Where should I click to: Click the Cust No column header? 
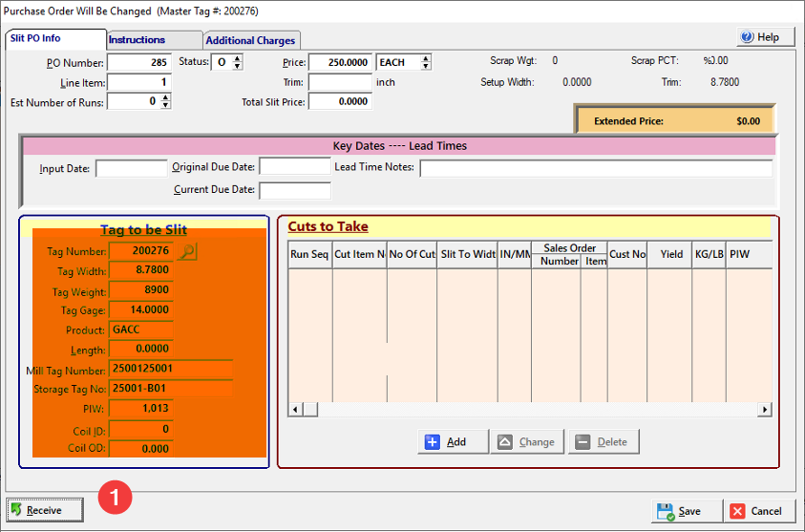pos(627,254)
